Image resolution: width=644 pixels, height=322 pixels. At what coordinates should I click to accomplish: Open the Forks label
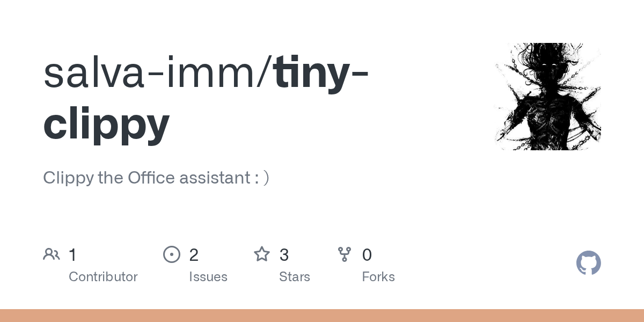pos(378,277)
